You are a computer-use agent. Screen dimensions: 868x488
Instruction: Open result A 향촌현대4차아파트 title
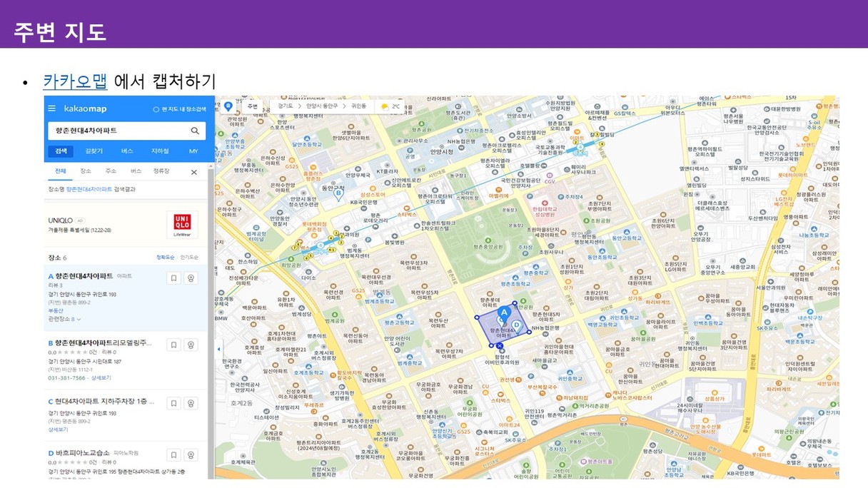[84, 275]
